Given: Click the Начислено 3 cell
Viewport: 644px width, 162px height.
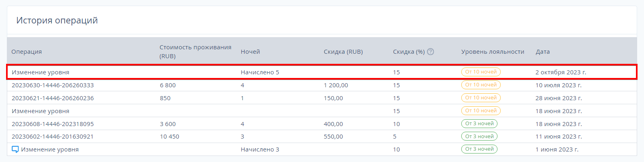Looking at the screenshot, I should click(x=260, y=149).
